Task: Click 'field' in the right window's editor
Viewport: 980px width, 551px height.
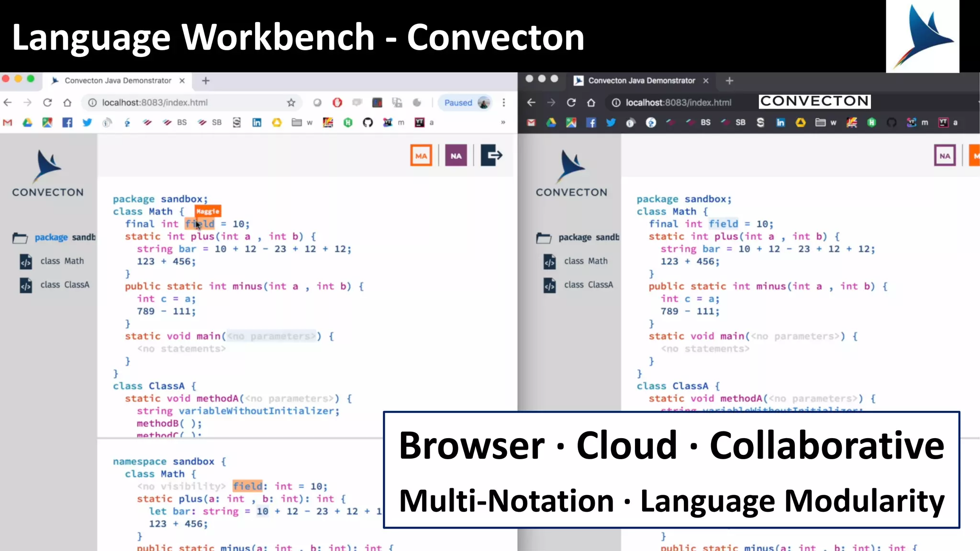Action: click(x=724, y=224)
